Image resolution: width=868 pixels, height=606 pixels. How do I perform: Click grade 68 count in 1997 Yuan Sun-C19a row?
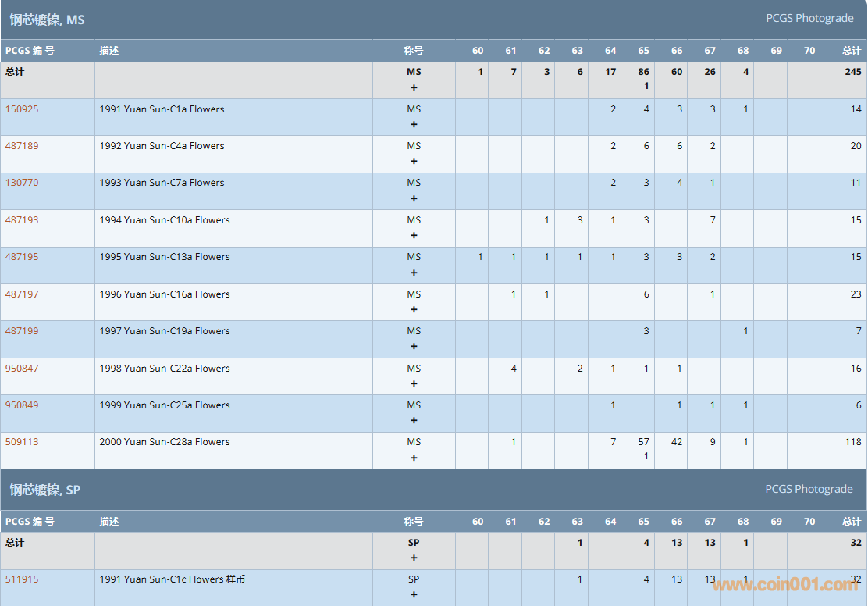745,331
